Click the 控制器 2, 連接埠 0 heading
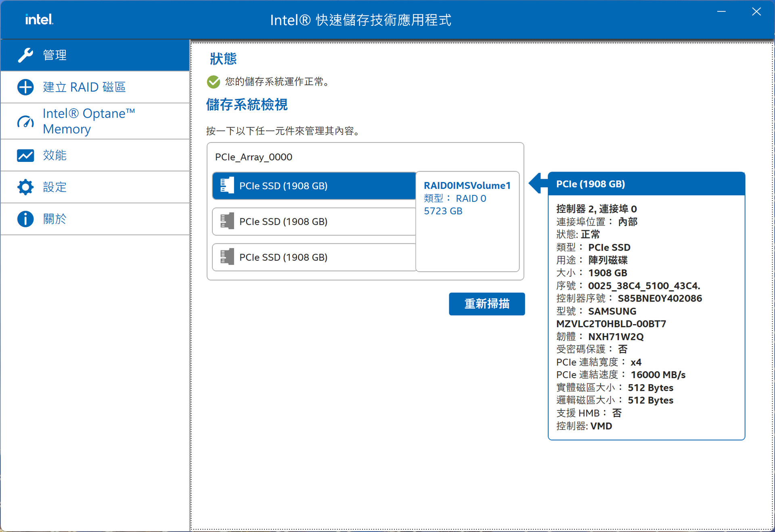775x532 pixels. click(597, 209)
